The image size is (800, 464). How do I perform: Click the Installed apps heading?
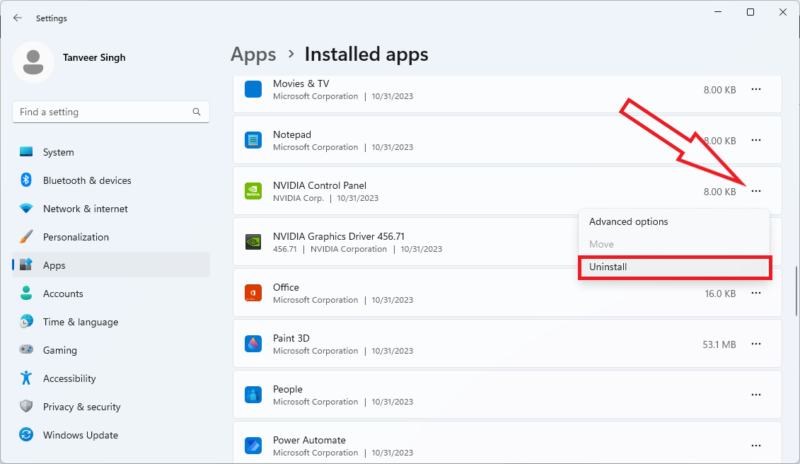[366, 55]
